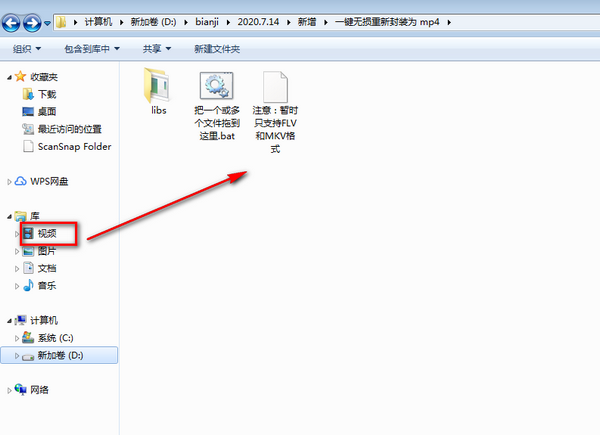Image resolution: width=600 pixels, height=435 pixels.
Task: Expand arrow after 2020.7.14 in breadcrumb
Action: (x=289, y=23)
